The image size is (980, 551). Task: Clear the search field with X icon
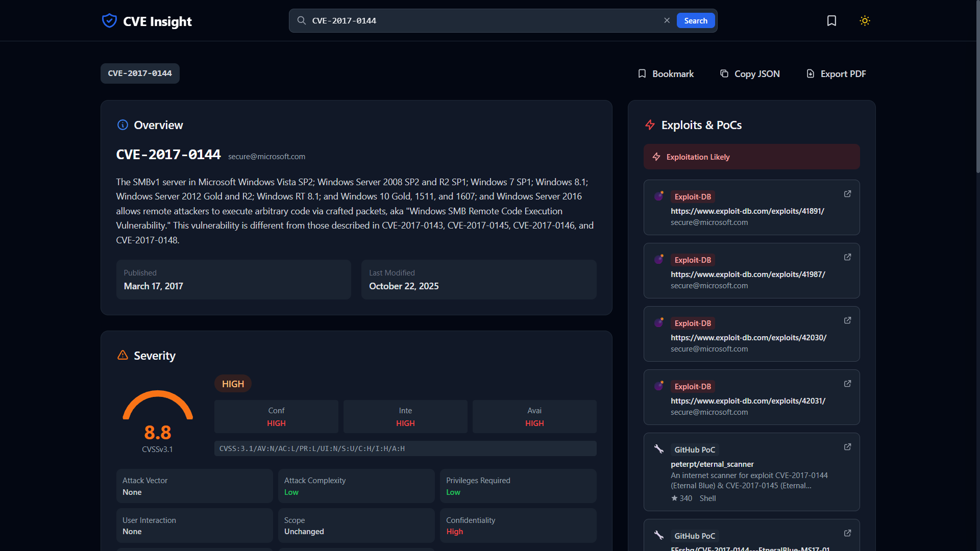tap(667, 20)
